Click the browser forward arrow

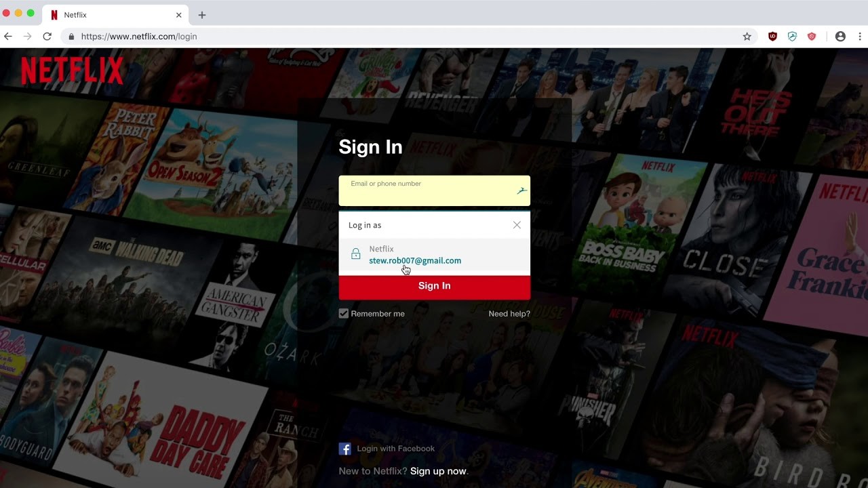28,37
